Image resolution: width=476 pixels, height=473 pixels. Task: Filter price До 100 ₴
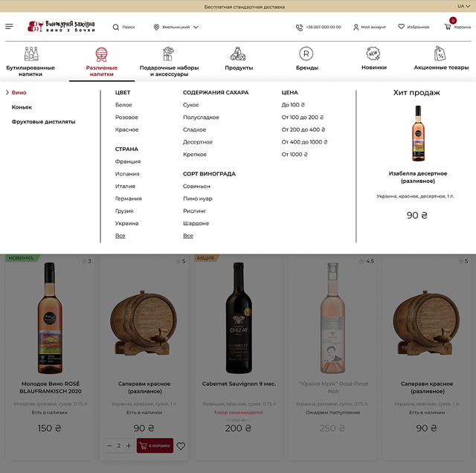pyautogui.click(x=293, y=105)
